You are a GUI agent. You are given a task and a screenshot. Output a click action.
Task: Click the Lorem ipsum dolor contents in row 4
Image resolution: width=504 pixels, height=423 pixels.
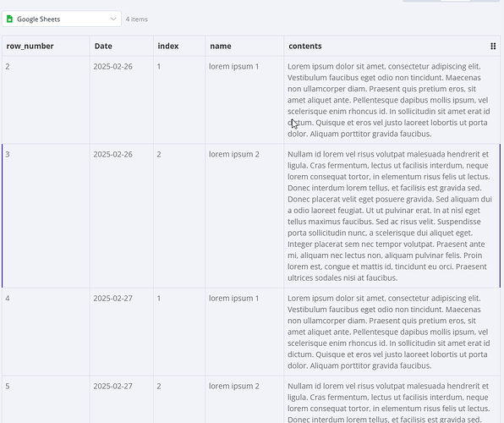(389, 332)
